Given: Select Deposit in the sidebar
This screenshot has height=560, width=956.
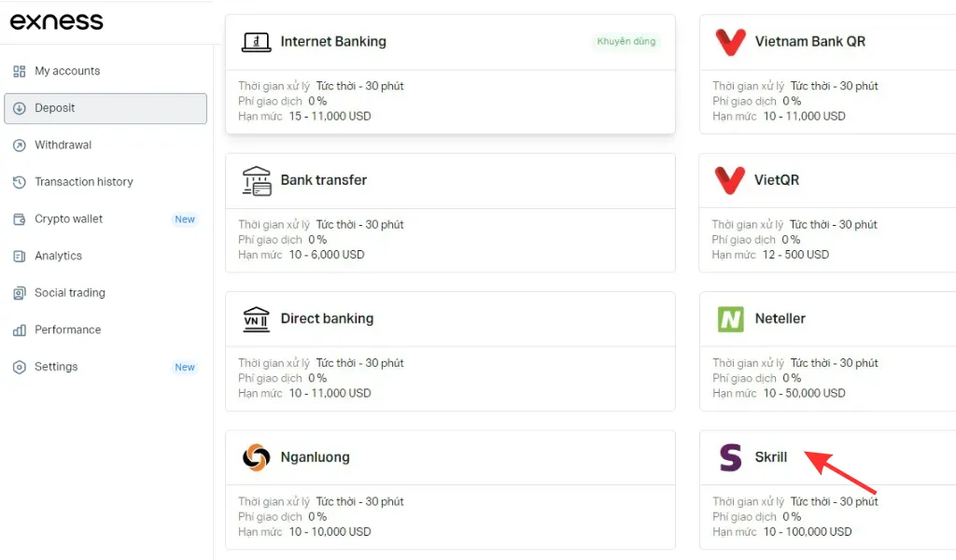Looking at the screenshot, I should [54, 108].
